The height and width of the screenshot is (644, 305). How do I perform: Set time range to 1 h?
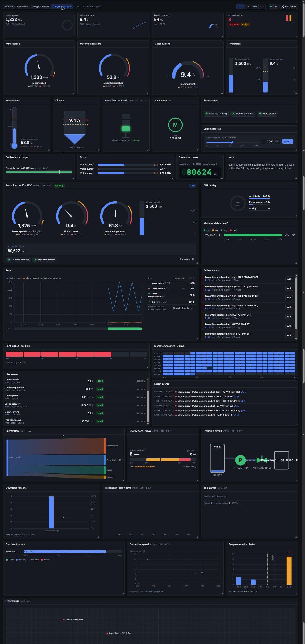coord(248,6)
